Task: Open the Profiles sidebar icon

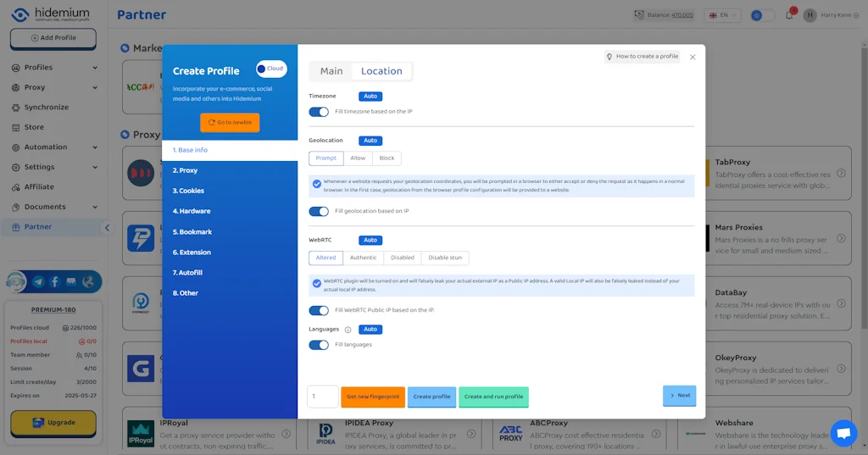Action: tap(15, 68)
